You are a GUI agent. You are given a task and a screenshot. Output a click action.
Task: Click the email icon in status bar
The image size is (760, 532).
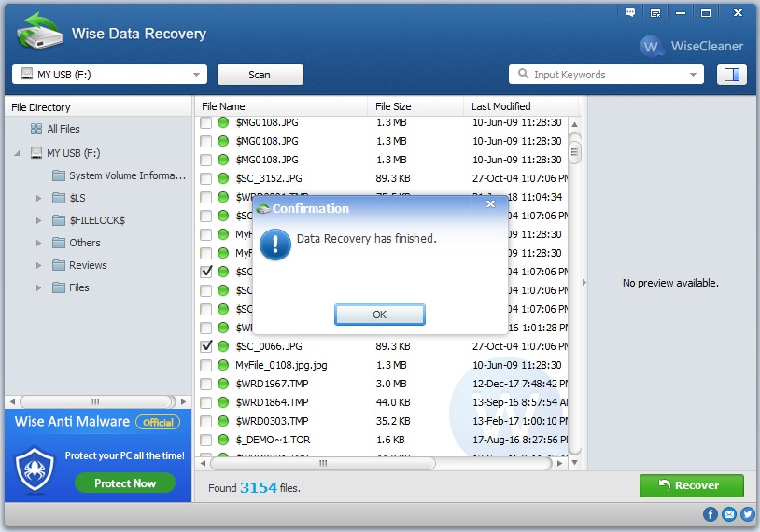tap(728, 514)
